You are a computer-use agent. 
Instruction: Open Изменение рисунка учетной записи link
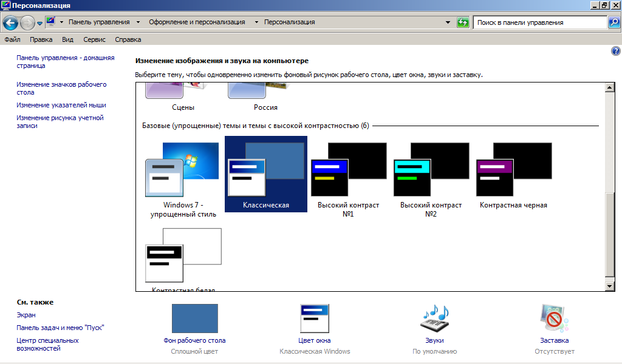[x=60, y=121]
